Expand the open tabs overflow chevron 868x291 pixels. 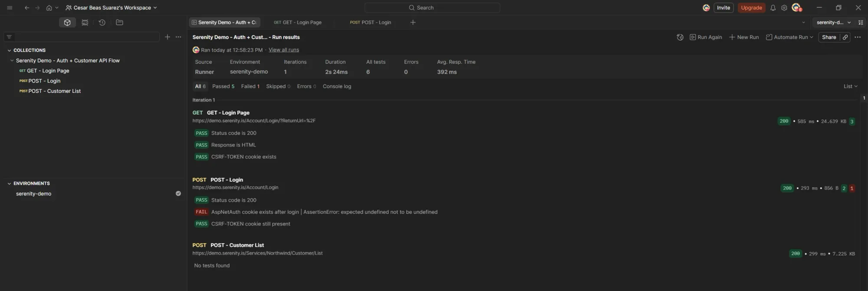[x=803, y=23]
